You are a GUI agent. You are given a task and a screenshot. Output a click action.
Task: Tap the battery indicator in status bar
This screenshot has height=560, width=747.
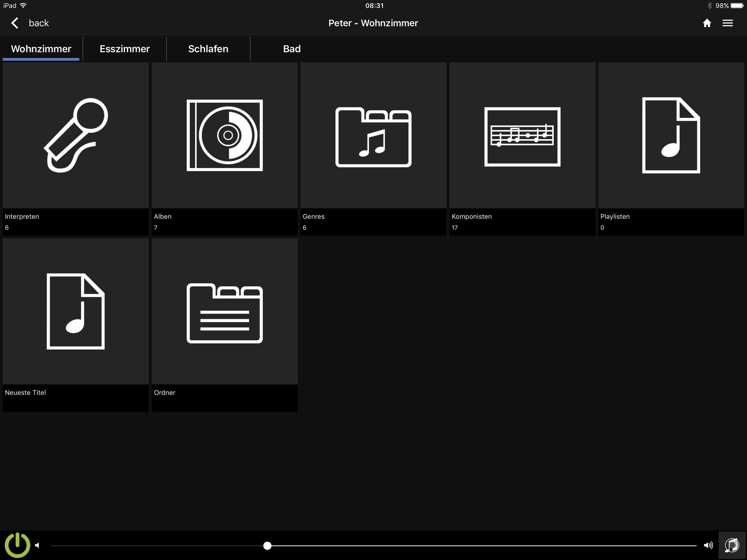737,6
